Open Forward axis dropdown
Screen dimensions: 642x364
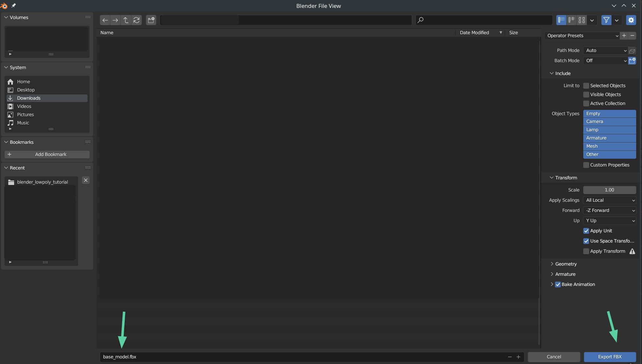609,210
